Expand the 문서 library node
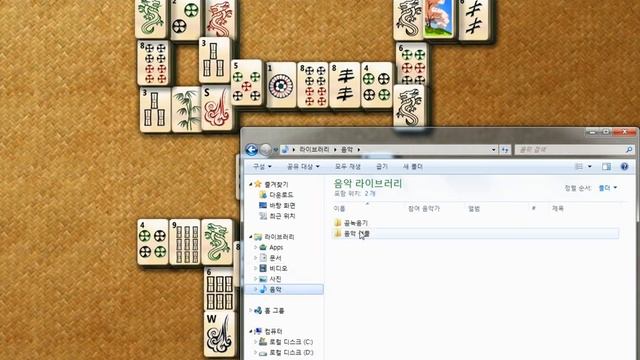 click(x=256, y=258)
